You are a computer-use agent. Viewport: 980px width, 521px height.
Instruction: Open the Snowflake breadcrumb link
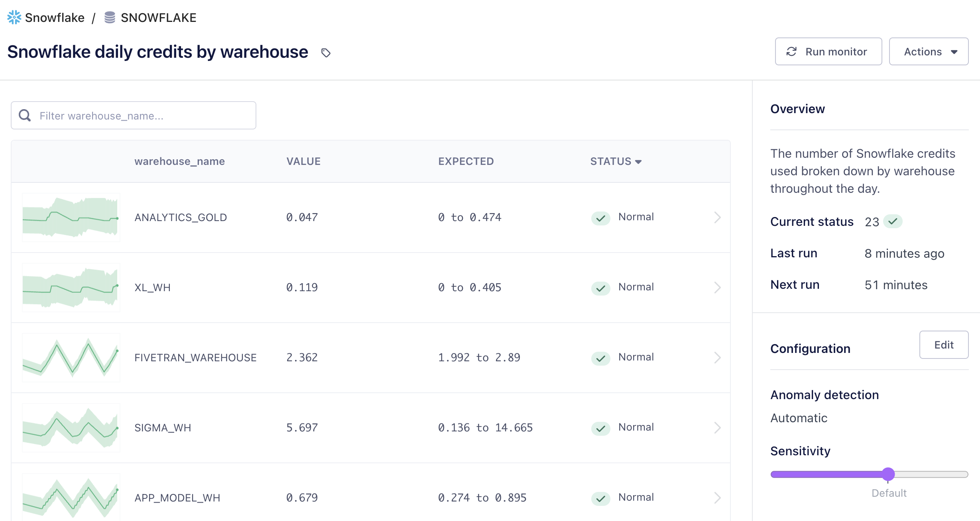pos(55,18)
